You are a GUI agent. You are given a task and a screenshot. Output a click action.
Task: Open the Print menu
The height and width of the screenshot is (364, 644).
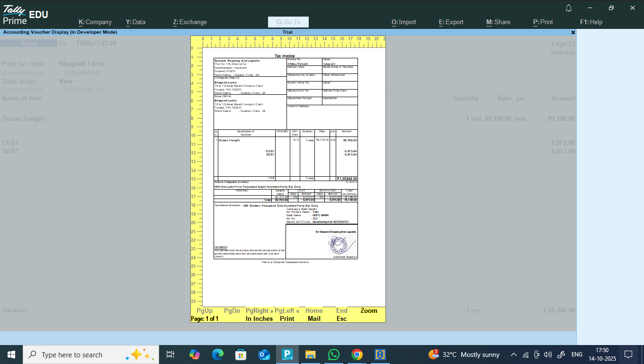point(543,22)
